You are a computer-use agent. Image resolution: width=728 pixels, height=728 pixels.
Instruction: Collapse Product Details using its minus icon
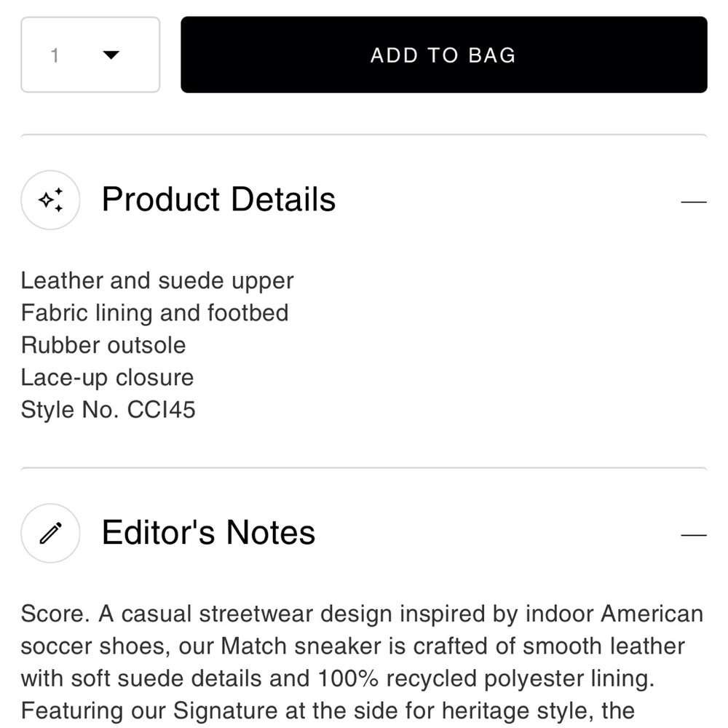pos(693,202)
